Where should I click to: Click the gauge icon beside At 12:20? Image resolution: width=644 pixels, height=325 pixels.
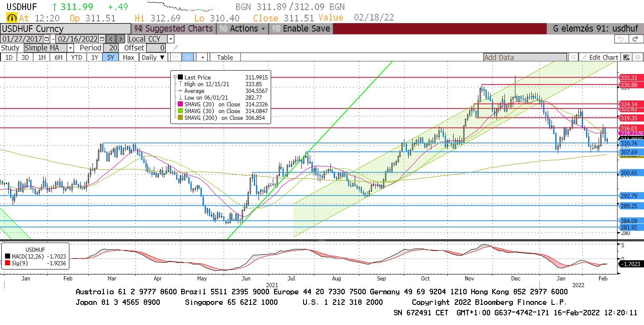(12, 18)
